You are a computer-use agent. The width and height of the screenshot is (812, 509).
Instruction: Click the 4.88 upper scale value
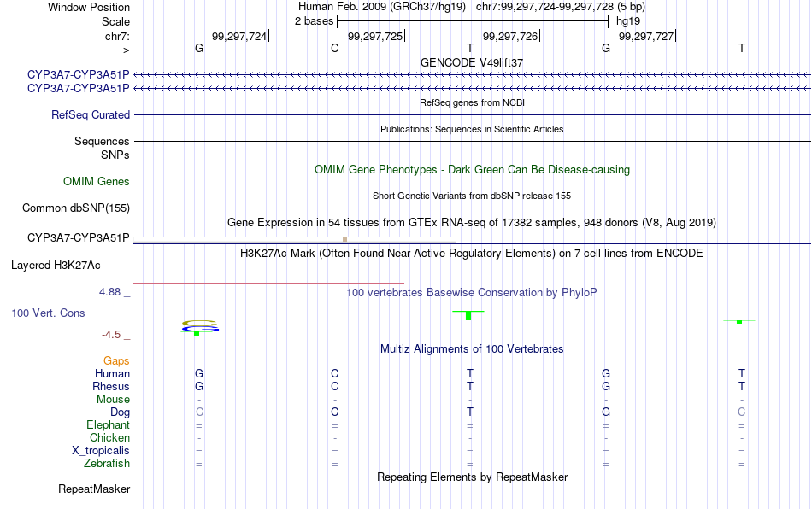coord(109,292)
